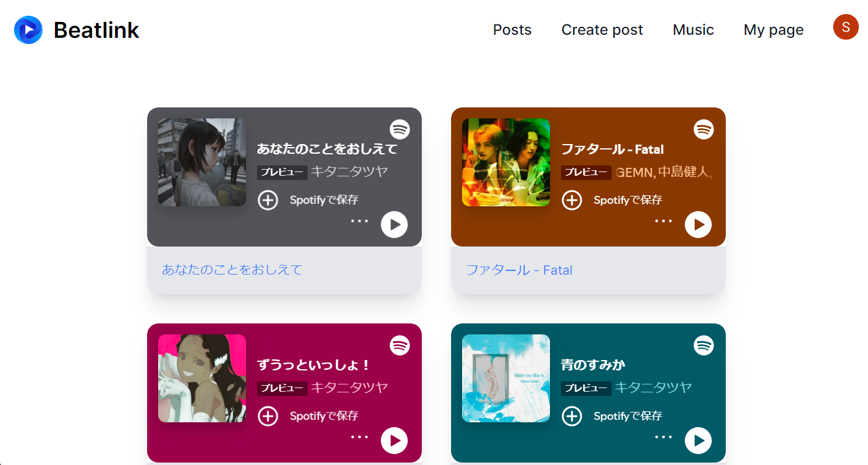Open artist GEMN, 中島健人 on Fatal card

click(664, 171)
